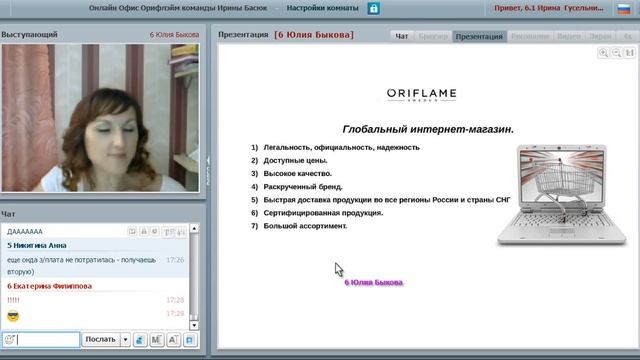640x360 pixels.
Task: Click slide item Доступные цены
Action: pos(296,160)
